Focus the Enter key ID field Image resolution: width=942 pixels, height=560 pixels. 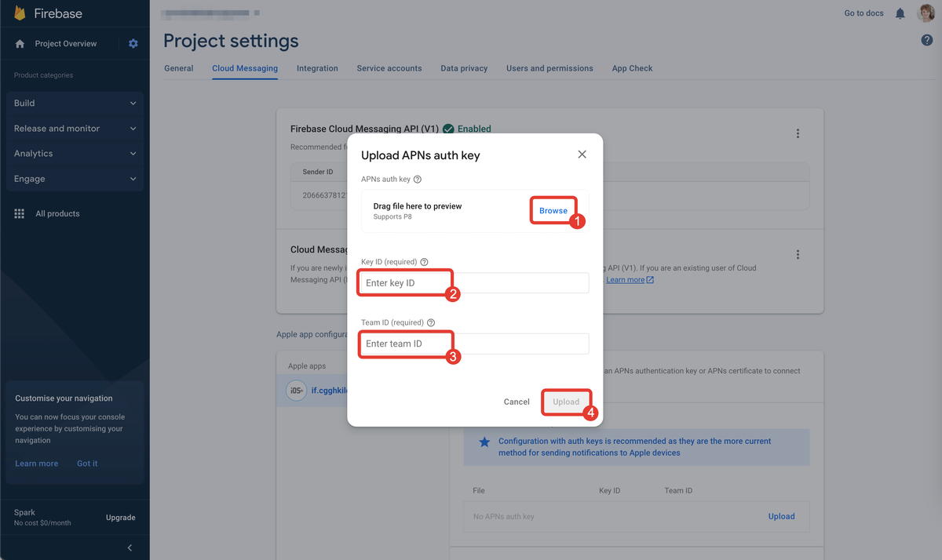pos(475,283)
